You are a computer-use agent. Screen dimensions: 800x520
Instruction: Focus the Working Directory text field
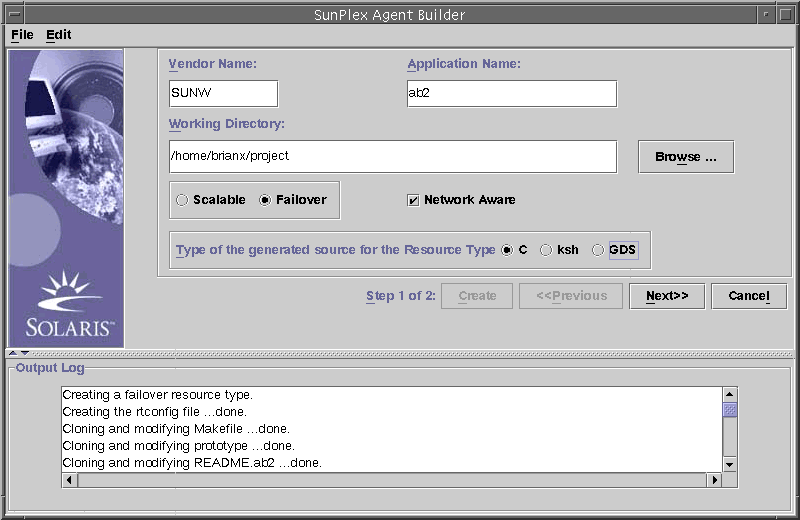click(x=393, y=157)
